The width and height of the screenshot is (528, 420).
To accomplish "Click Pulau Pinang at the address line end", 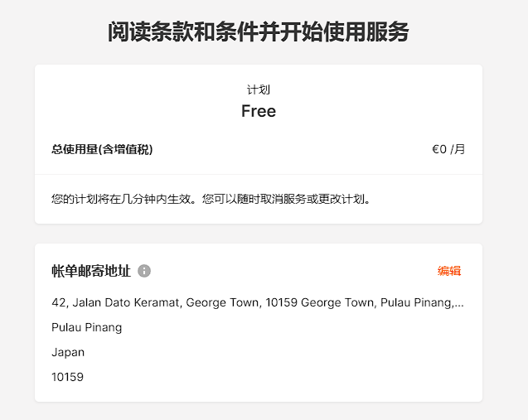I will (x=417, y=302).
